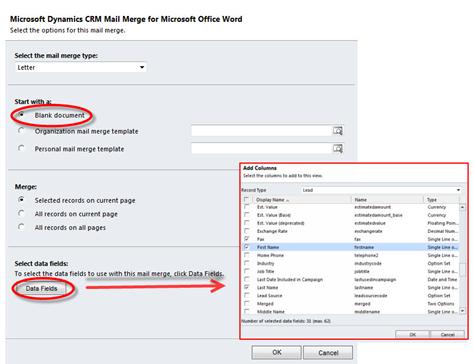Click the 'Job Title' display name
This screenshot has width=474, height=364.
[266, 271]
